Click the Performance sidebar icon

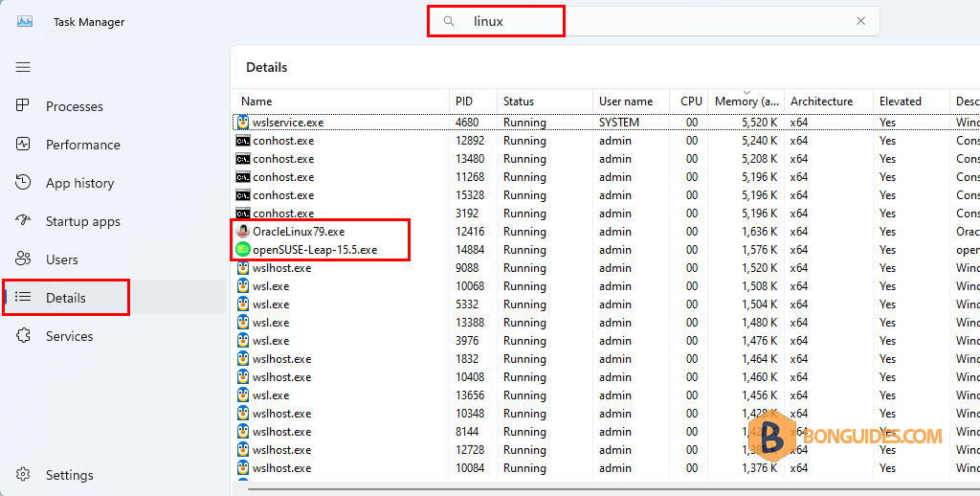click(x=23, y=144)
